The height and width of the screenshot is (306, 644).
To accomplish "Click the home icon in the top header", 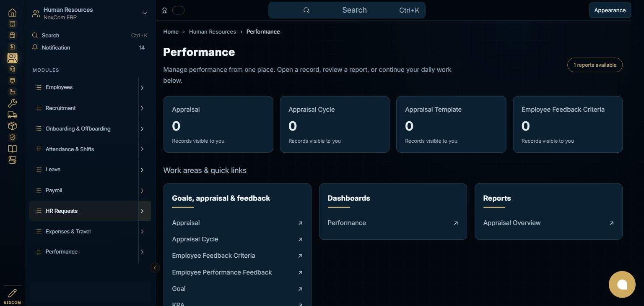I will pos(165,10).
